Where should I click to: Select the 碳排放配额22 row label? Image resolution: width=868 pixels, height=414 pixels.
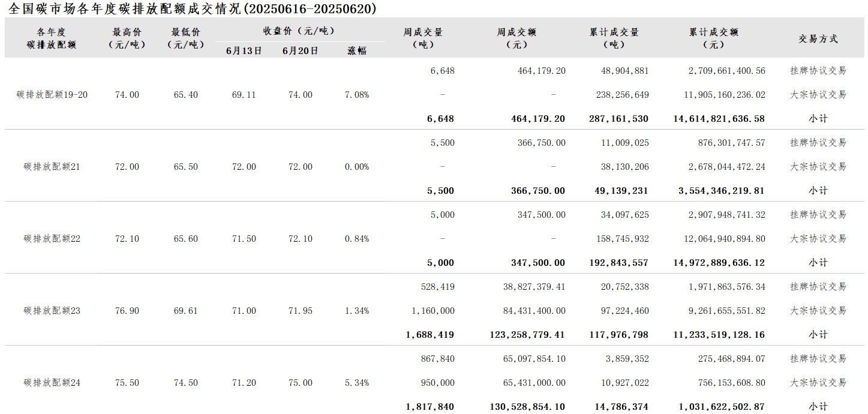(52, 239)
